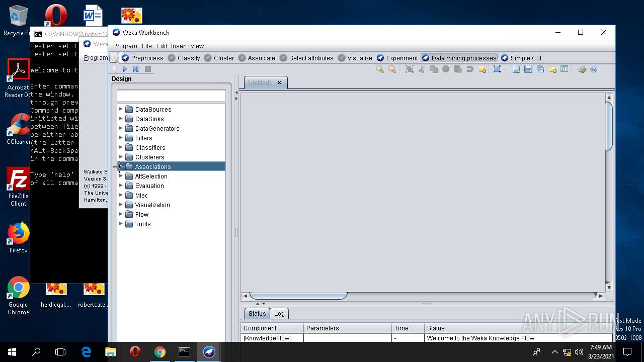Switch to the Log tab
This screenshot has width=644, height=362.
[279, 313]
